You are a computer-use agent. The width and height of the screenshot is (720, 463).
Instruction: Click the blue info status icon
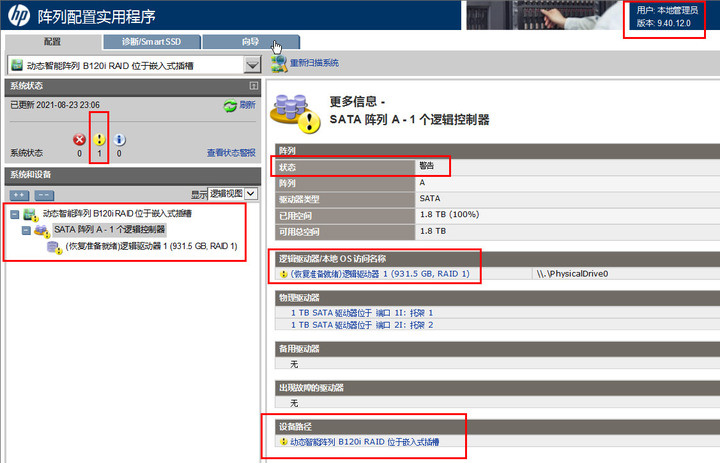click(119, 139)
